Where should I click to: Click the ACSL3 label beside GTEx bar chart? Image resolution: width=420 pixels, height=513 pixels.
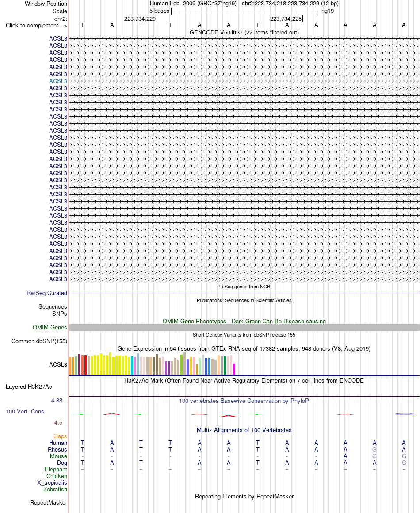[58, 364]
